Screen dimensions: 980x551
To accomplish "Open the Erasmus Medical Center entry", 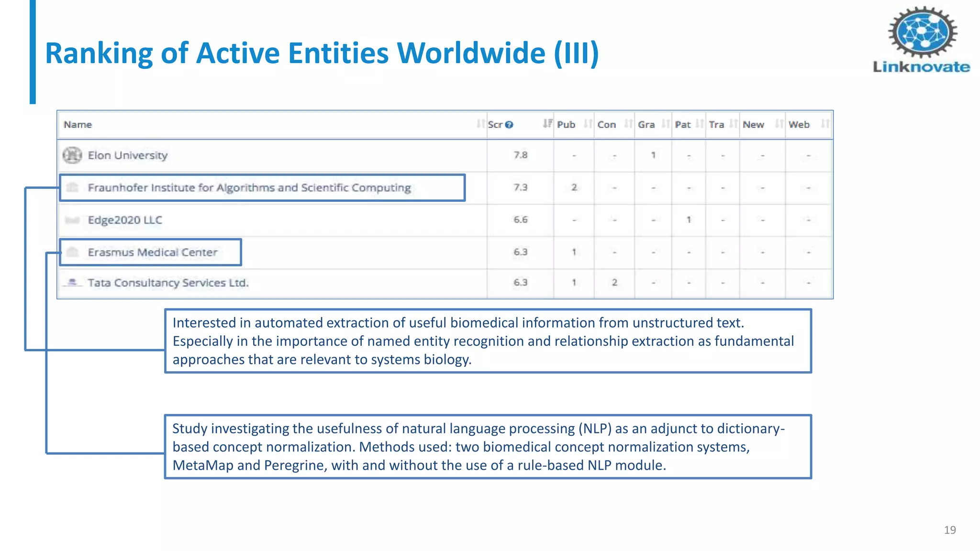I will point(153,252).
